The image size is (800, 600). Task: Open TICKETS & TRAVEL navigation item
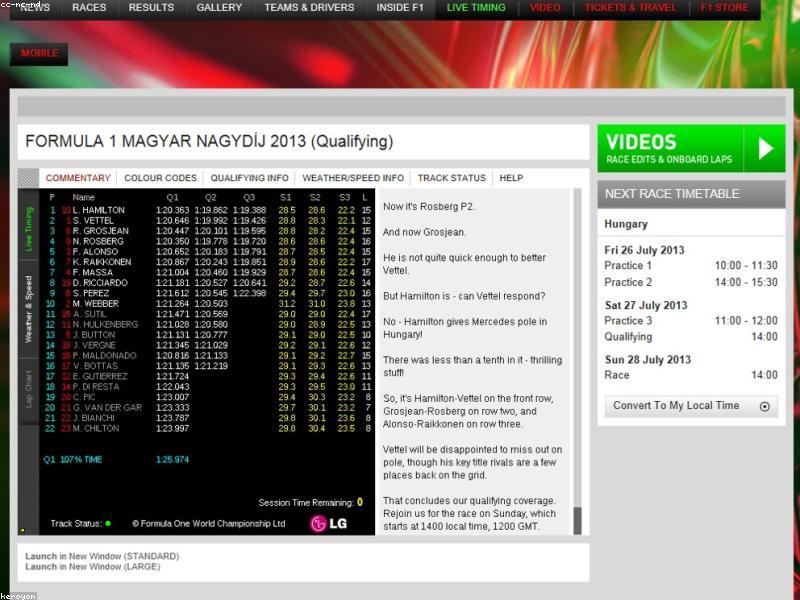631,8
